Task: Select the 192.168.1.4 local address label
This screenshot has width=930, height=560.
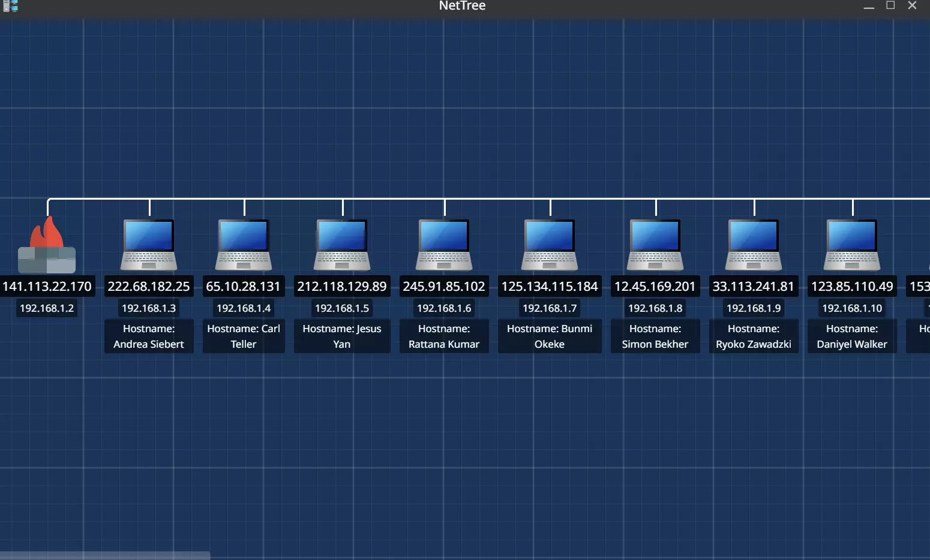Action: (x=244, y=308)
